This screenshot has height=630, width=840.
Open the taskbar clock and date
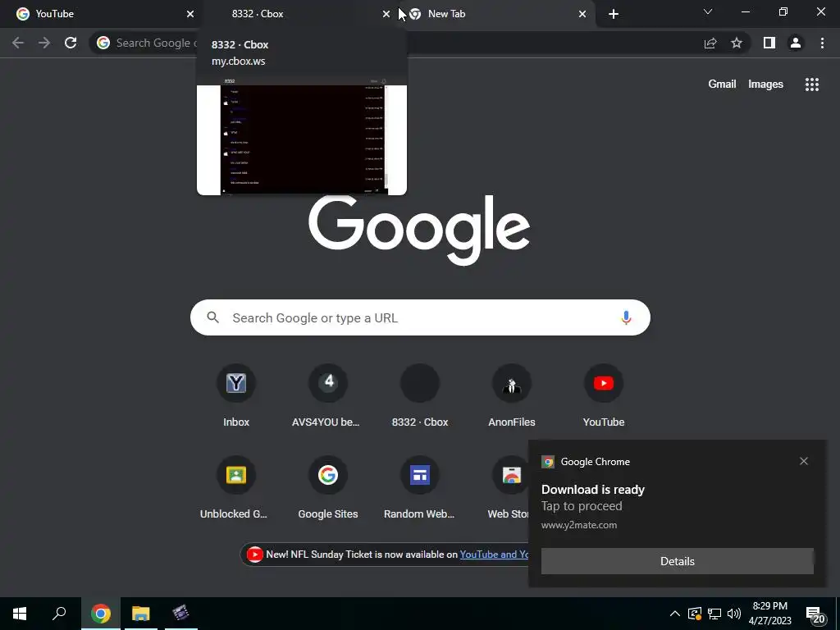[769, 614]
